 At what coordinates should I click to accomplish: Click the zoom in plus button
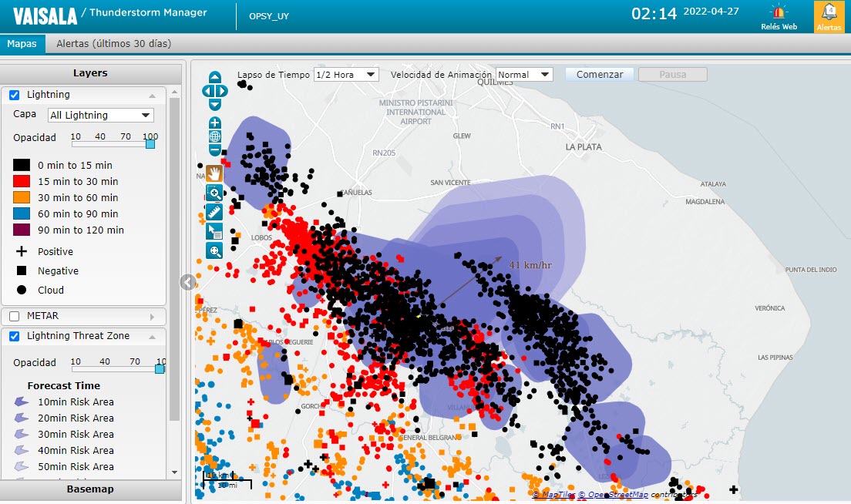tap(215, 123)
